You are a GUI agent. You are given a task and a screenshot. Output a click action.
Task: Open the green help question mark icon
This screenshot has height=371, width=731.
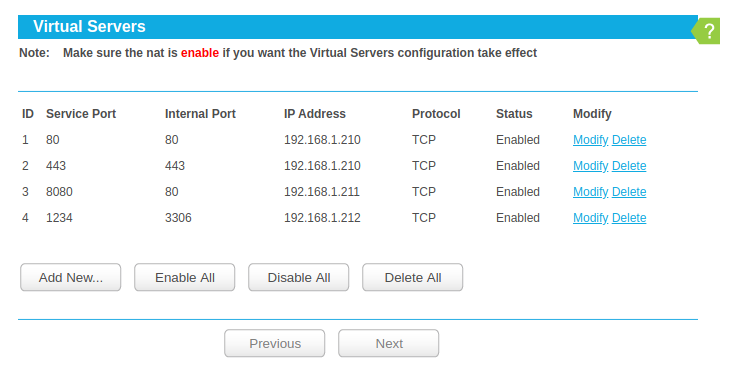point(708,31)
